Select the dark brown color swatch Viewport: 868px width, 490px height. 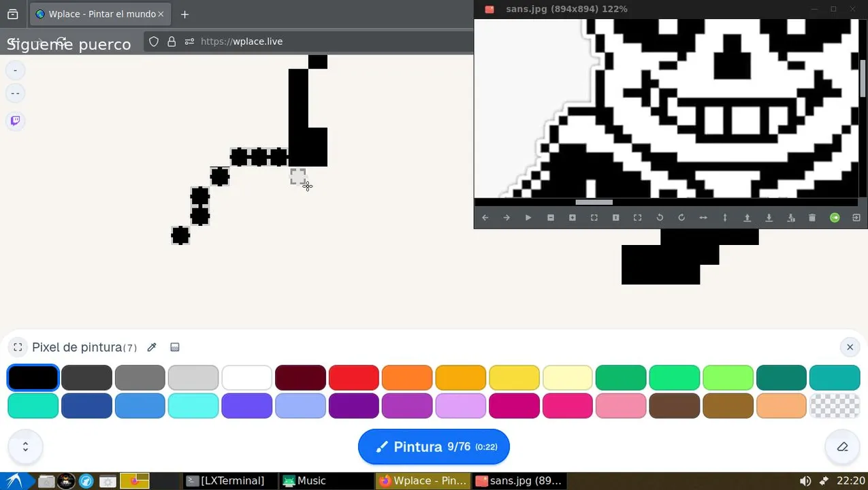point(674,406)
